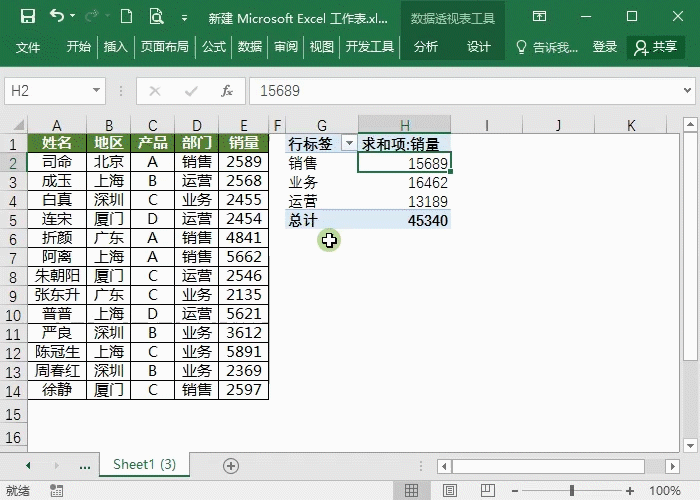Open the 公式 ribbon tab

pos(213,46)
